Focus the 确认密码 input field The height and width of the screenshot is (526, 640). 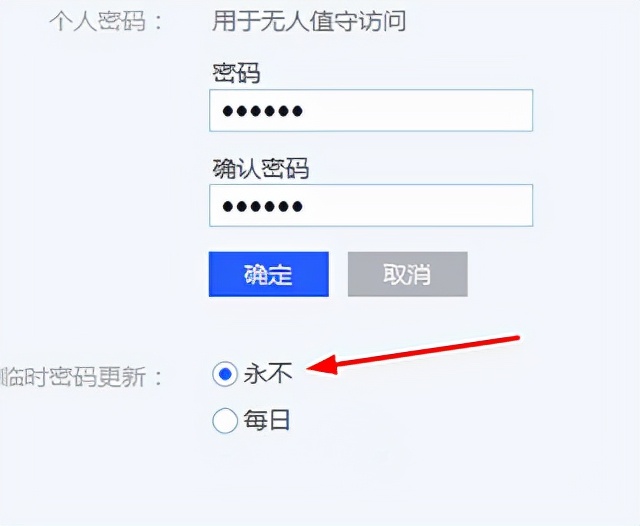pyautogui.click(x=371, y=205)
